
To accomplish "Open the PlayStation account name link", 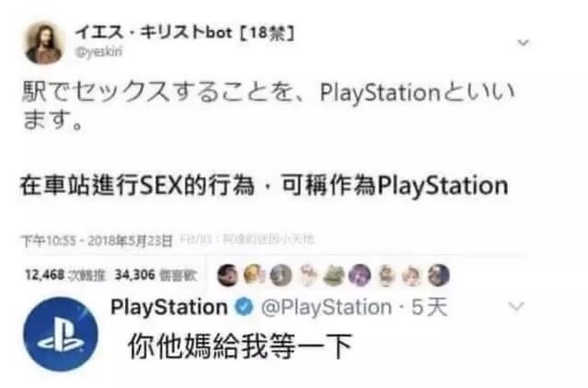I will point(169,307).
